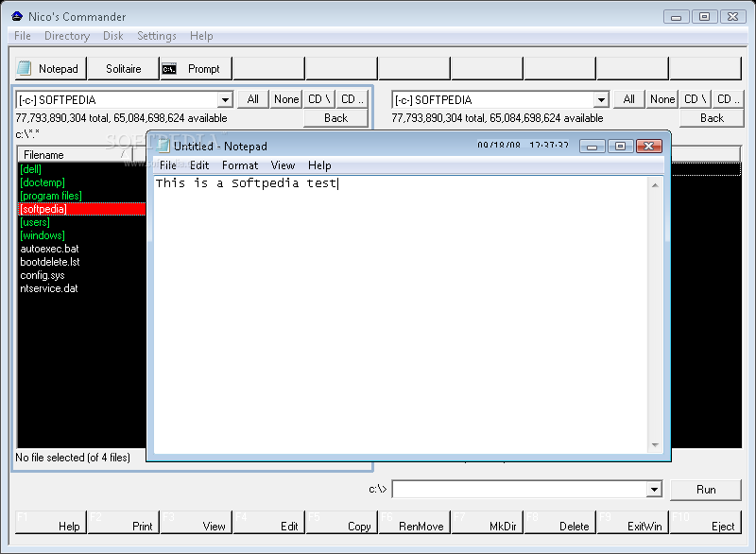The width and height of the screenshot is (756, 554).
Task: Select bootdelete.lst file
Action: (x=50, y=262)
